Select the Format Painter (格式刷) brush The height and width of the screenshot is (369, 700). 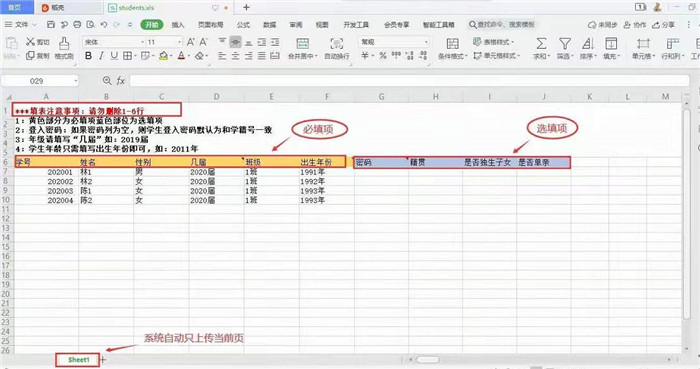coord(64,43)
